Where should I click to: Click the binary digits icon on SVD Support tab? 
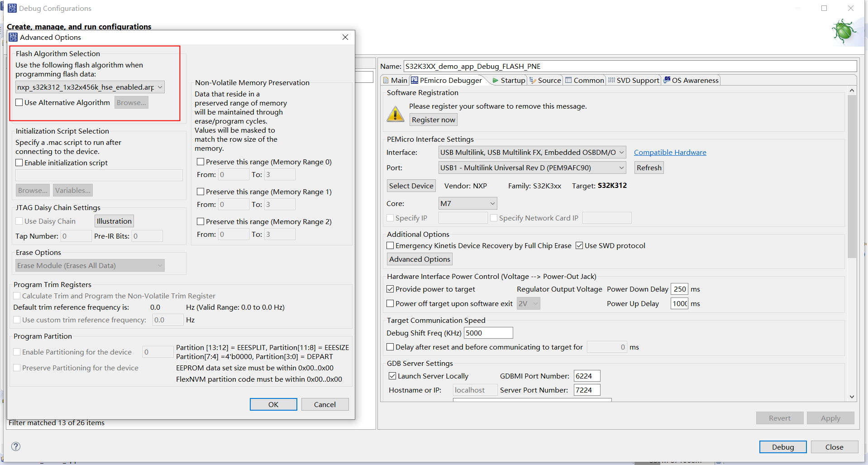coord(611,80)
